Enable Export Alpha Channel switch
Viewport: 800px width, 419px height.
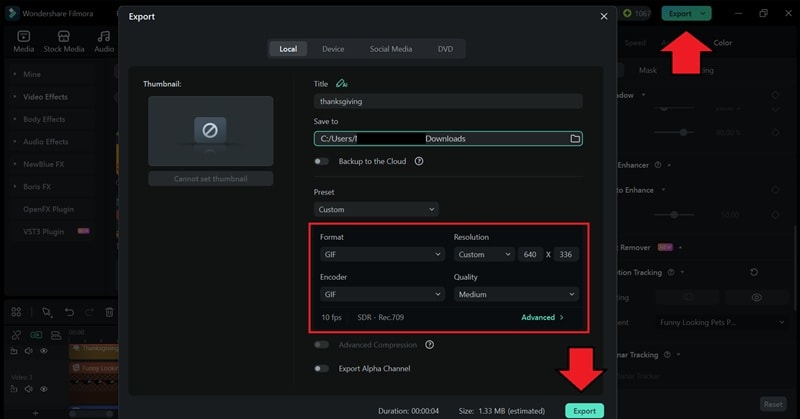tap(321, 368)
